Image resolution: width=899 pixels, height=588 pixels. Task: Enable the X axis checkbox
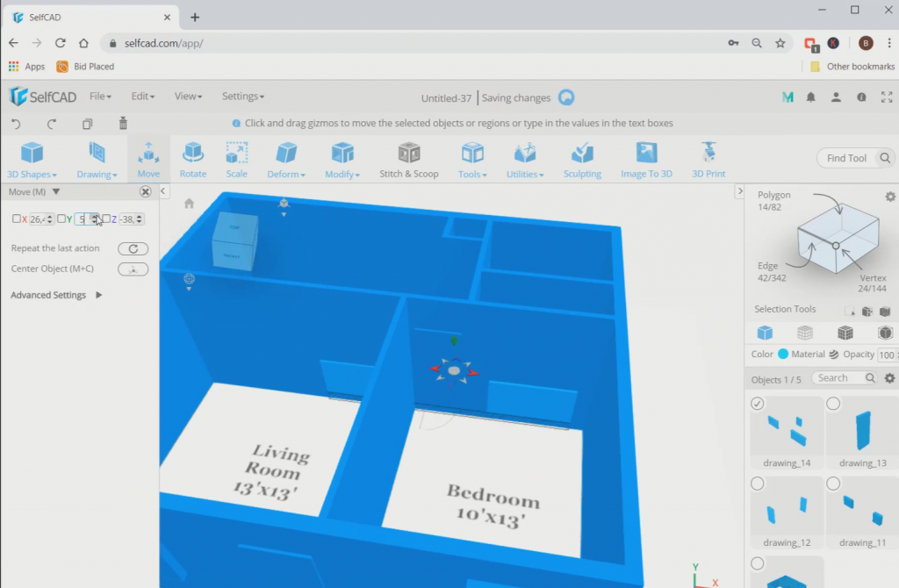tap(16, 219)
